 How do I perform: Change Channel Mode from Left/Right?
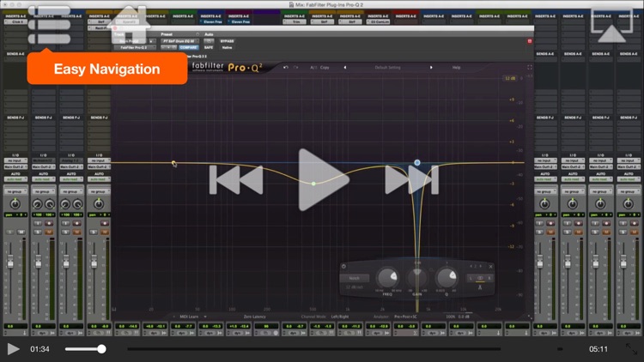click(x=340, y=317)
